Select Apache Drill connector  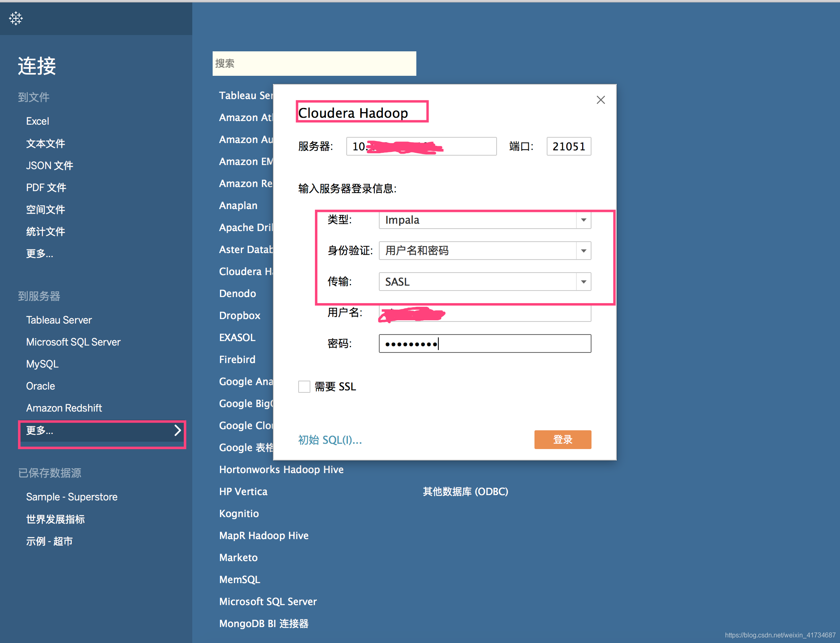pos(246,227)
